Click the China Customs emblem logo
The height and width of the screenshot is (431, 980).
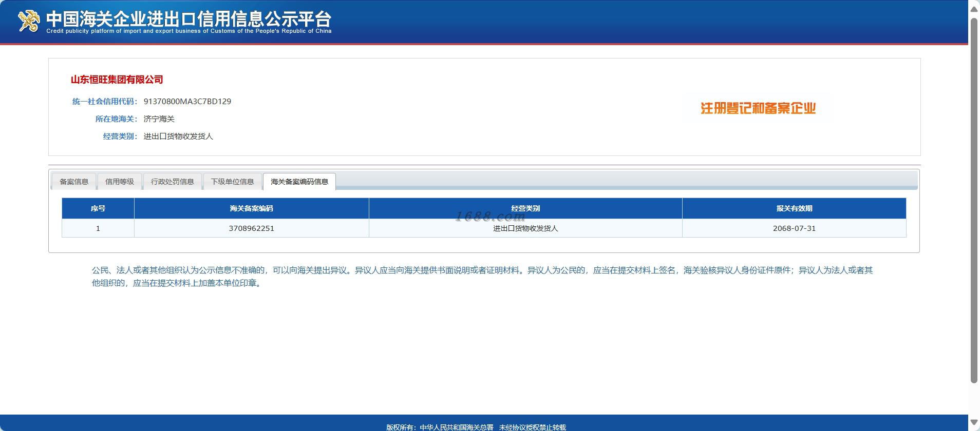pos(29,21)
